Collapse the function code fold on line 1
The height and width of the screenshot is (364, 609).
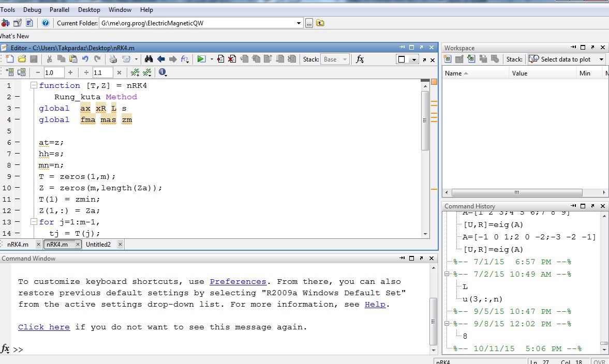point(34,85)
